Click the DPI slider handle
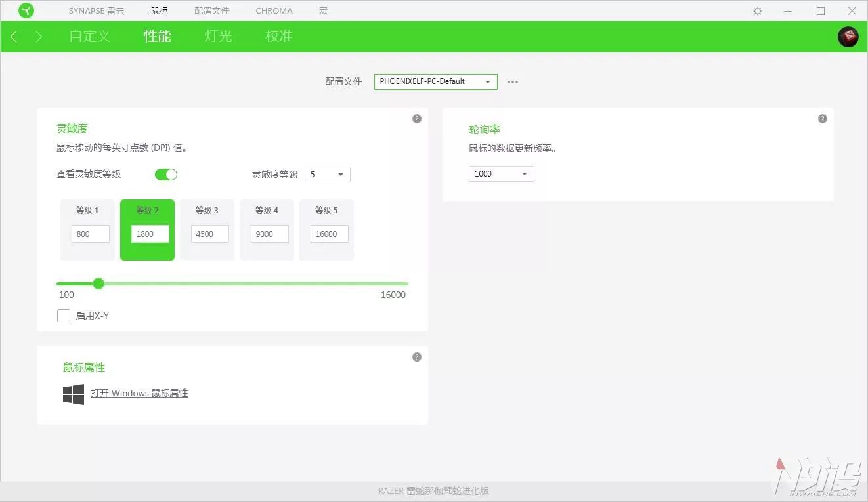 pos(98,283)
